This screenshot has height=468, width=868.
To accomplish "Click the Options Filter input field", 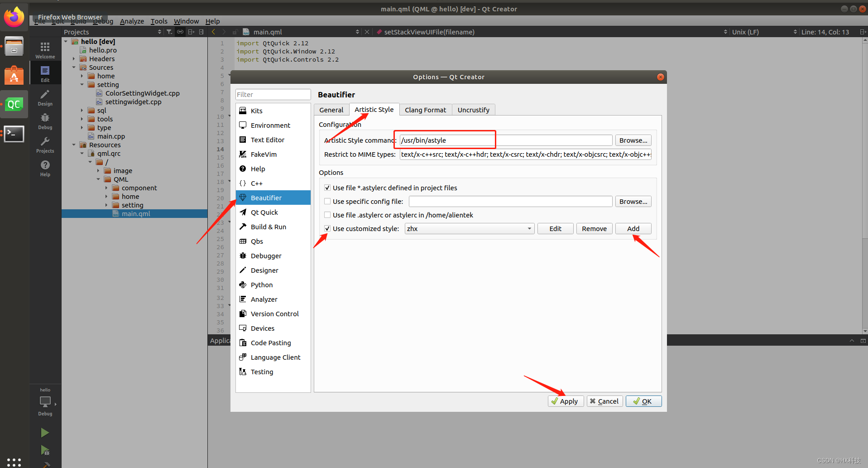I will 273,94.
